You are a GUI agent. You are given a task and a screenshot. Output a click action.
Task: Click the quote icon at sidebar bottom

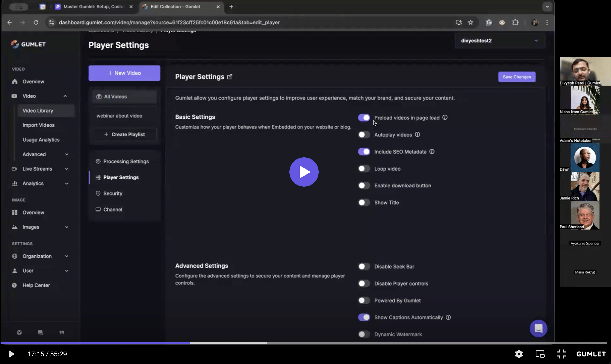[x=62, y=332]
